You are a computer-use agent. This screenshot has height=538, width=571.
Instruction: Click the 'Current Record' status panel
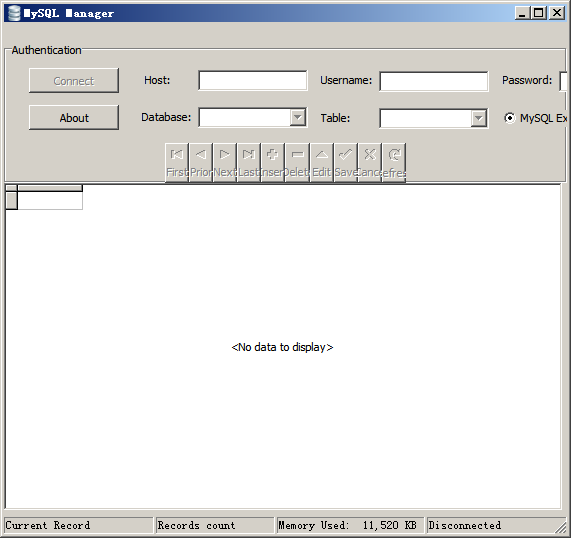click(78, 525)
